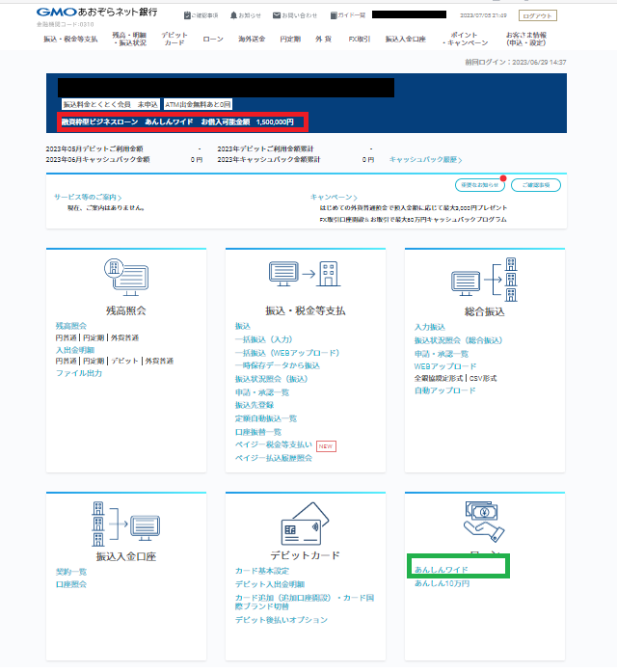The height and width of the screenshot is (672, 617).
Task: Open あんしんワイド loan link
Action: 441,570
